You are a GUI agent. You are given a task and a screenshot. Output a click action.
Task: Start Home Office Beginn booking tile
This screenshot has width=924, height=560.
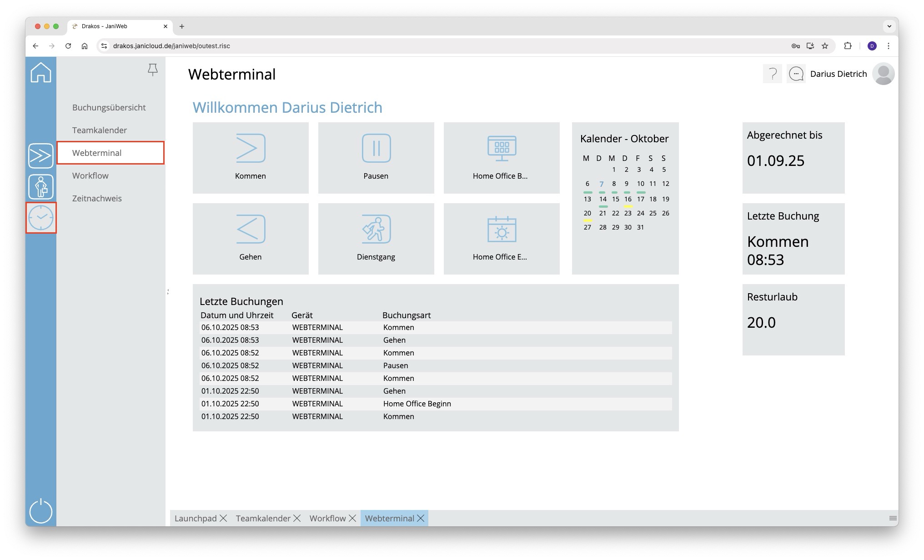pos(502,157)
